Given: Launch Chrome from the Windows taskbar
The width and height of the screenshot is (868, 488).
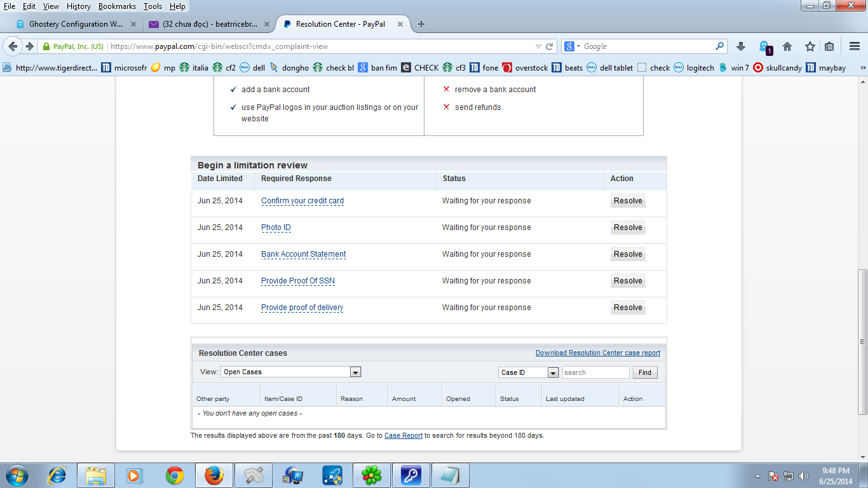Looking at the screenshot, I should (x=175, y=475).
